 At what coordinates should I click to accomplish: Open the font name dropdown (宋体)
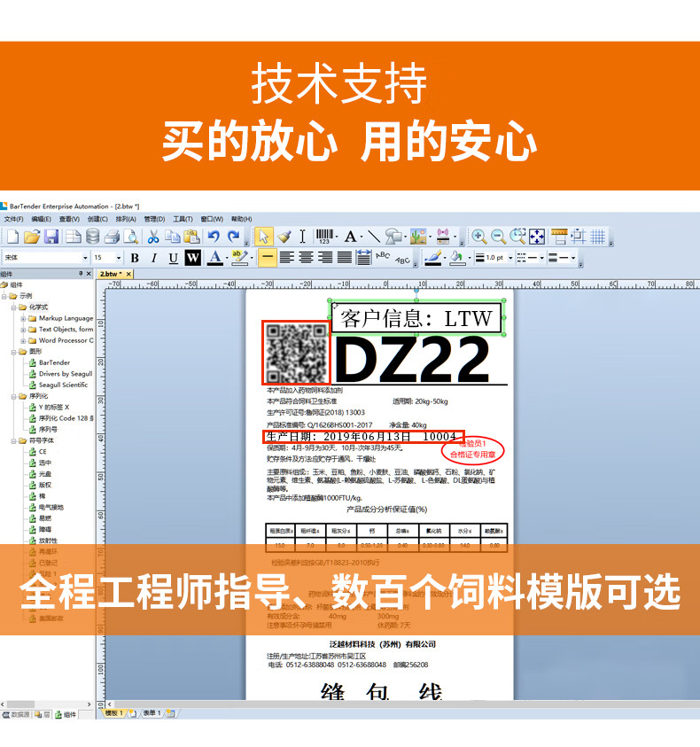(85, 258)
